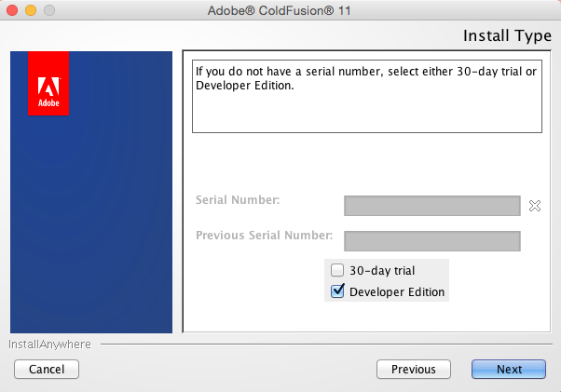
Task: Click the separator line beside InstallAnywhere
Action: pyautogui.click(x=326, y=345)
